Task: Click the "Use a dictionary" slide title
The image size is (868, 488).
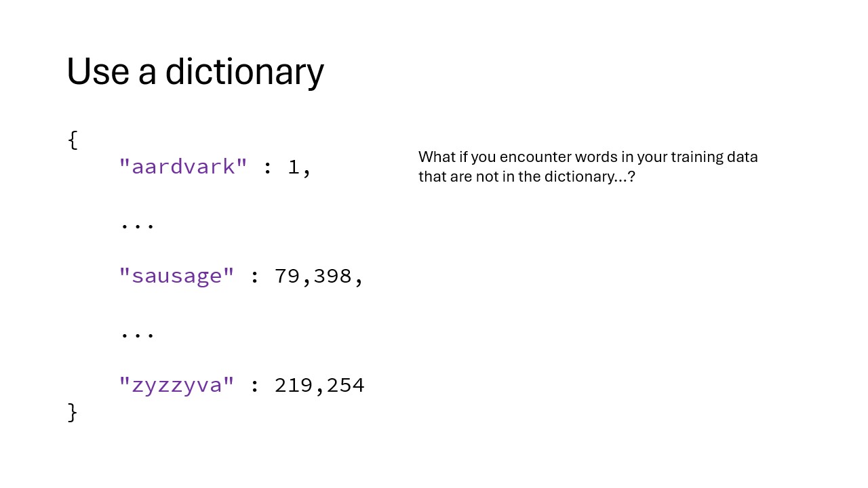Action: pyautogui.click(x=195, y=71)
